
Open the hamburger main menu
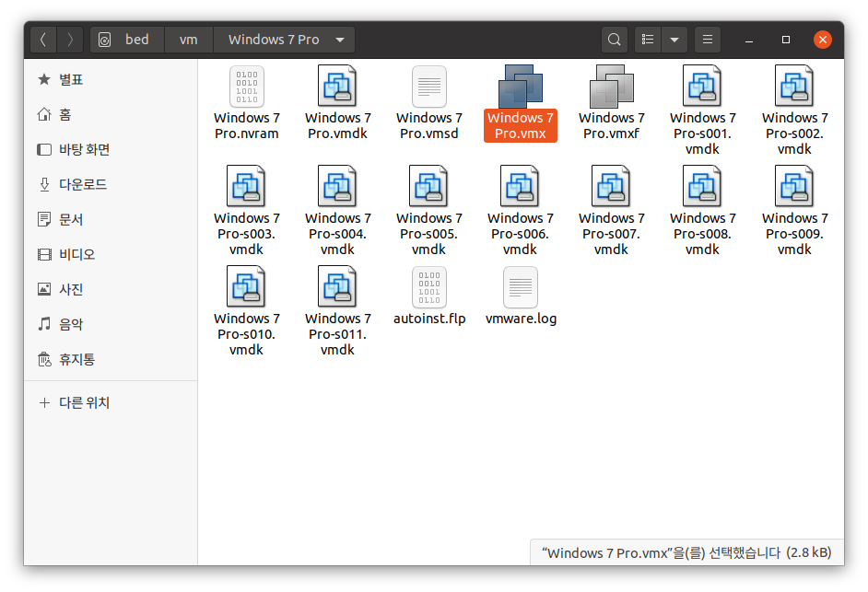tap(707, 40)
